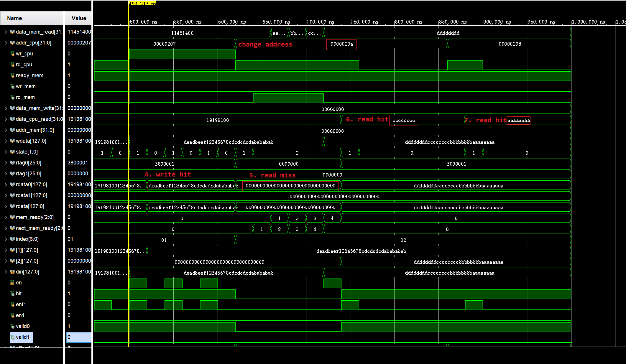Expand the index[6:0] bus
The width and height of the screenshot is (626, 364).
(6, 239)
